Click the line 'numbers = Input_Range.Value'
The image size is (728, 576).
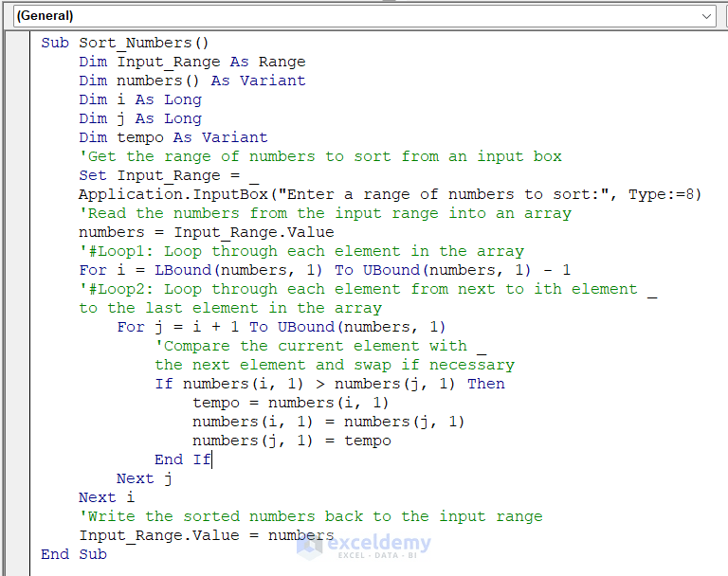(x=206, y=232)
